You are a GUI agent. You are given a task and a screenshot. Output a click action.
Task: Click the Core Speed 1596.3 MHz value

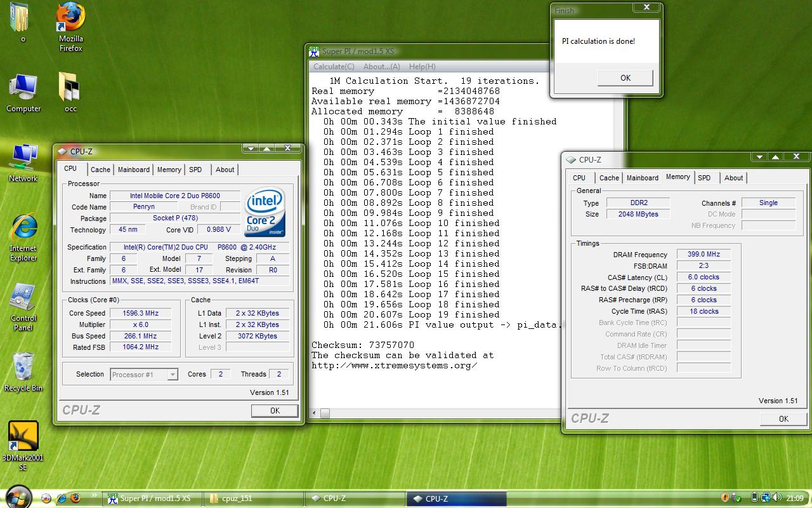click(x=141, y=313)
